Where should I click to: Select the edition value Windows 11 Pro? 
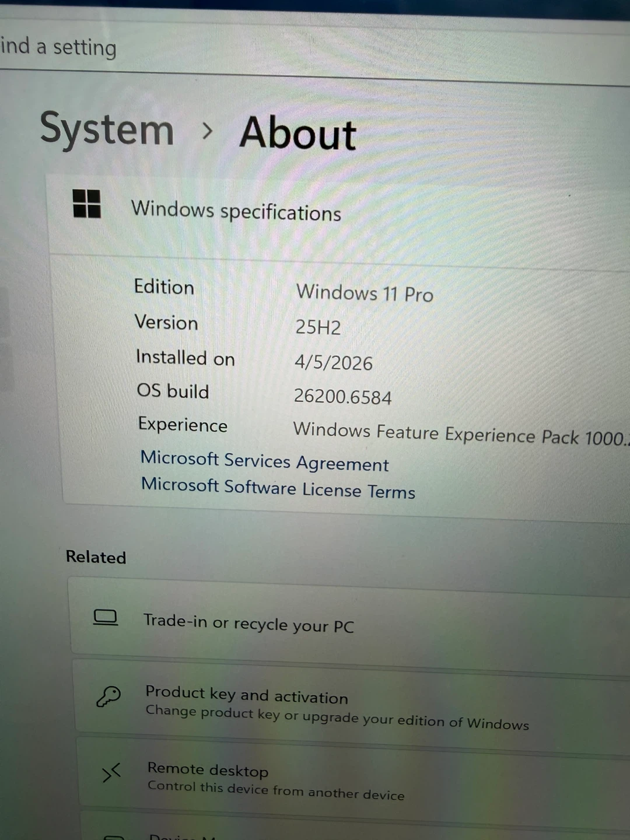pyautogui.click(x=365, y=292)
